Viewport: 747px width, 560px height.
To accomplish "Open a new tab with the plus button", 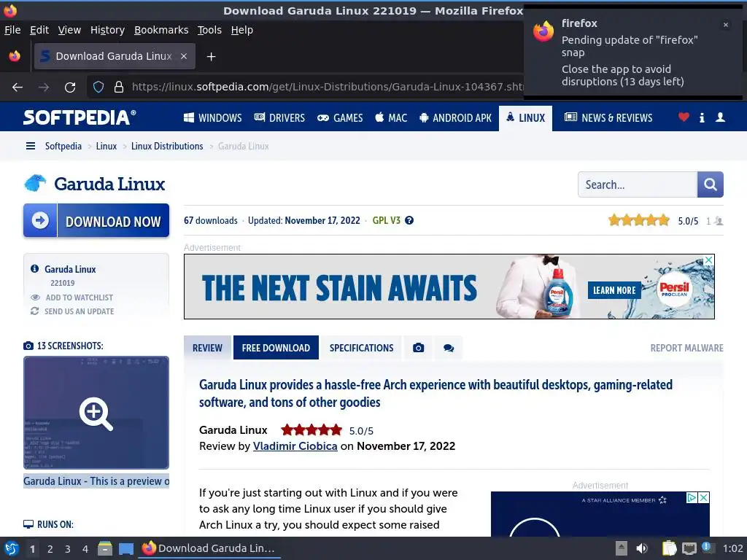I will click(x=211, y=57).
